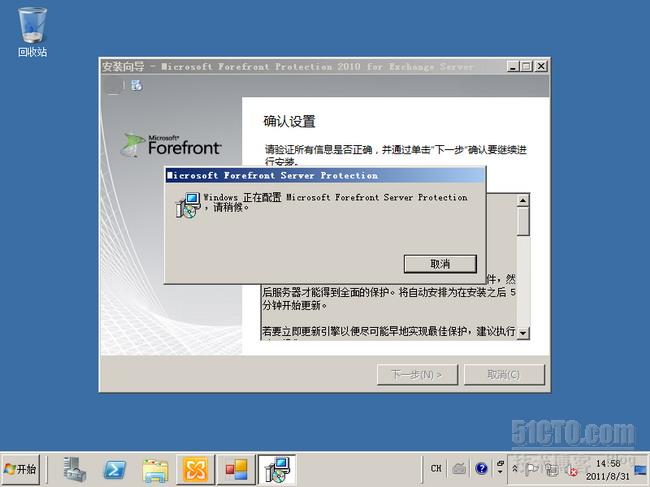Open Windows Explorer folder icon on the taskbar
Image resolution: width=650 pixels, height=487 pixels.
click(155, 470)
